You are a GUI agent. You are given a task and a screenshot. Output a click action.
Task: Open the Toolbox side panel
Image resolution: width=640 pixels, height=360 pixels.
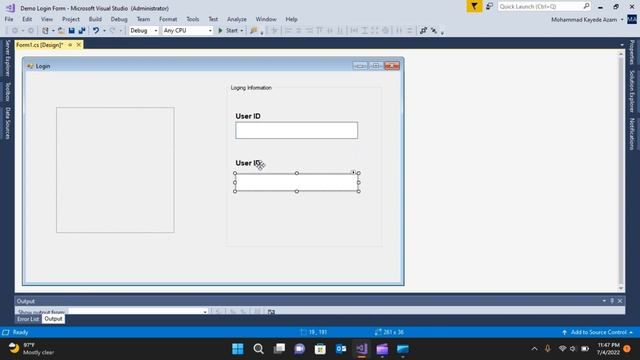click(7, 92)
